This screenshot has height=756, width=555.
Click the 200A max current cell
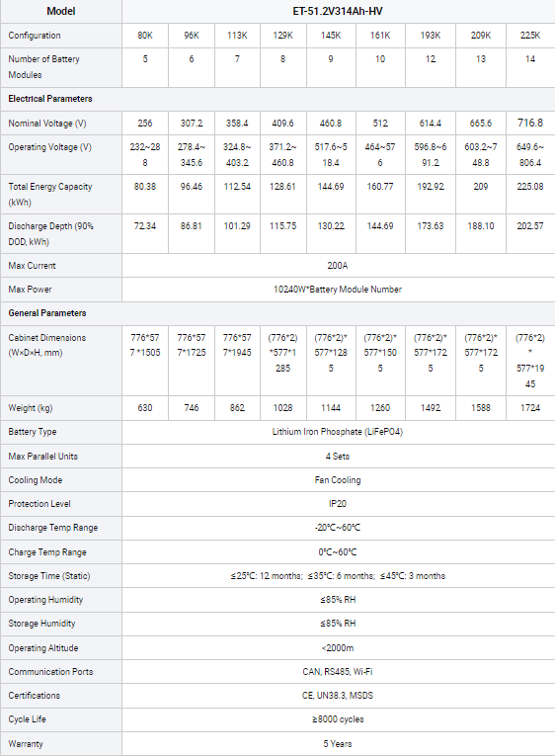click(337, 265)
